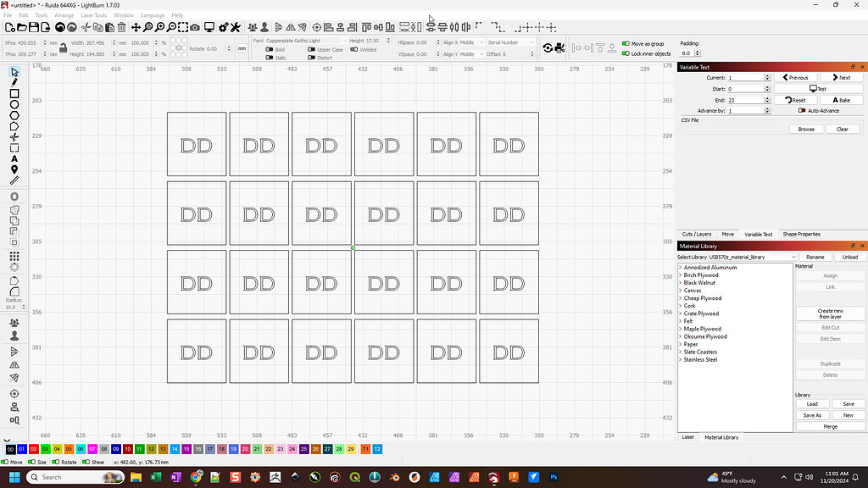
Task: Open the Create Text tool
Action: coord(13,158)
